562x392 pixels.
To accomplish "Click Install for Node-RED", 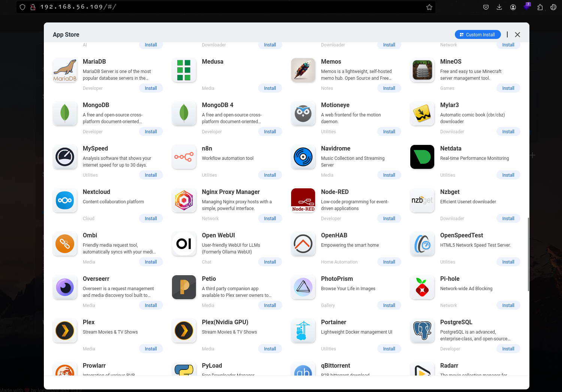I will coord(389,218).
